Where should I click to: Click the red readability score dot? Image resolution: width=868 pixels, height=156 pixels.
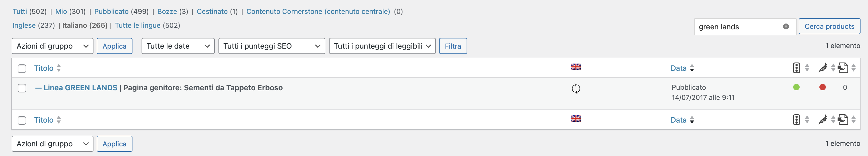823,87
